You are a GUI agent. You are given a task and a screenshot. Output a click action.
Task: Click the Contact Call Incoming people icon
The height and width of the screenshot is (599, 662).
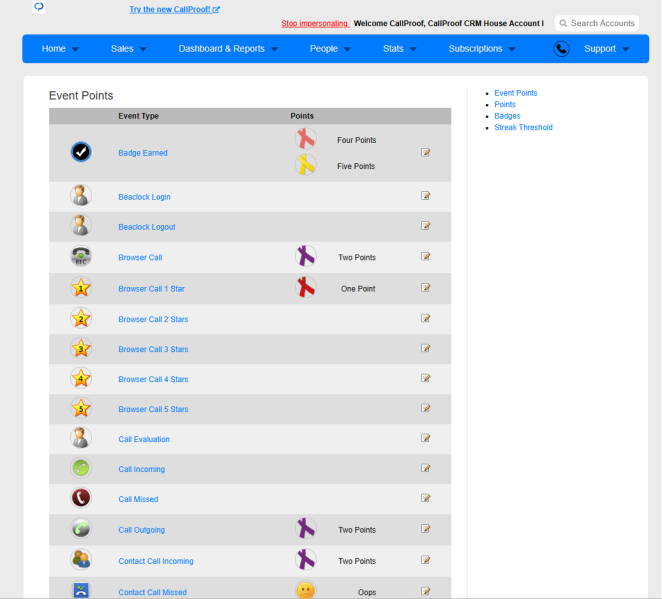click(x=81, y=560)
